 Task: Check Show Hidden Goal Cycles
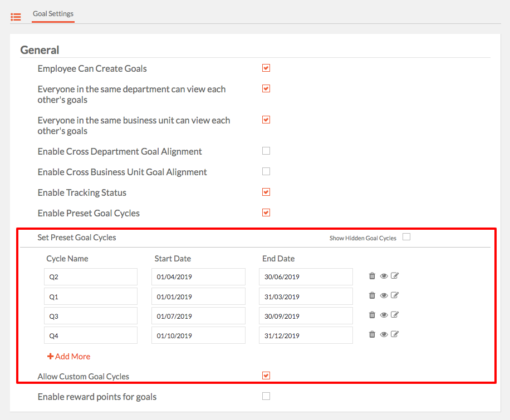(x=406, y=237)
